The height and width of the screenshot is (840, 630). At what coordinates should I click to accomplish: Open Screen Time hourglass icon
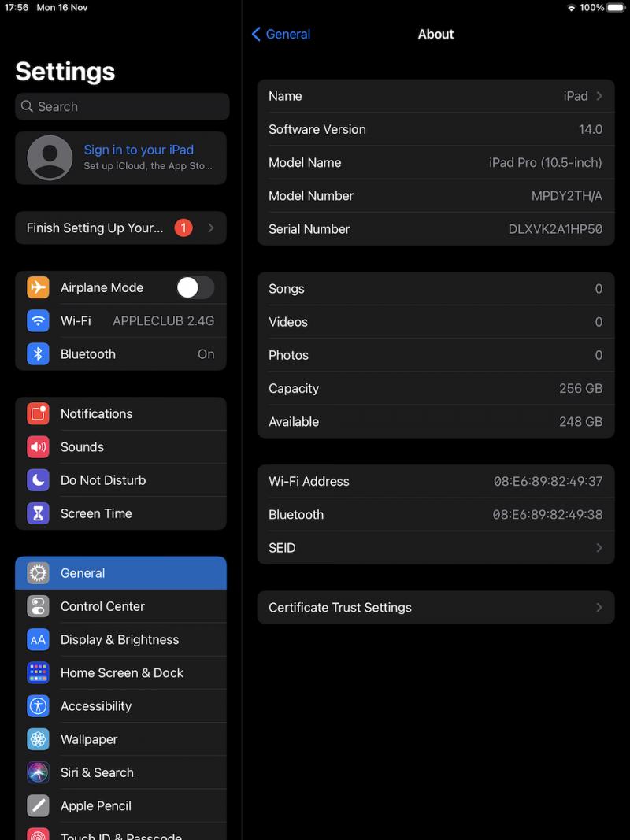click(38, 513)
